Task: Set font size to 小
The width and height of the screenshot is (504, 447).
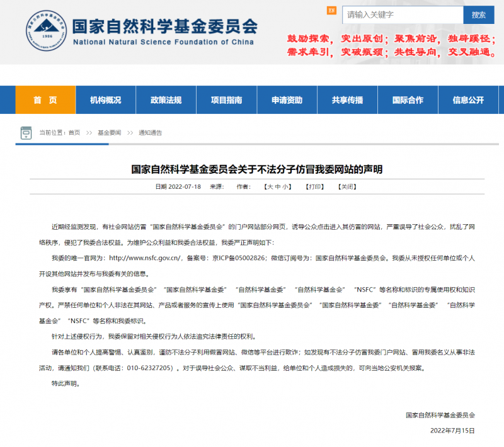Action: (285, 187)
